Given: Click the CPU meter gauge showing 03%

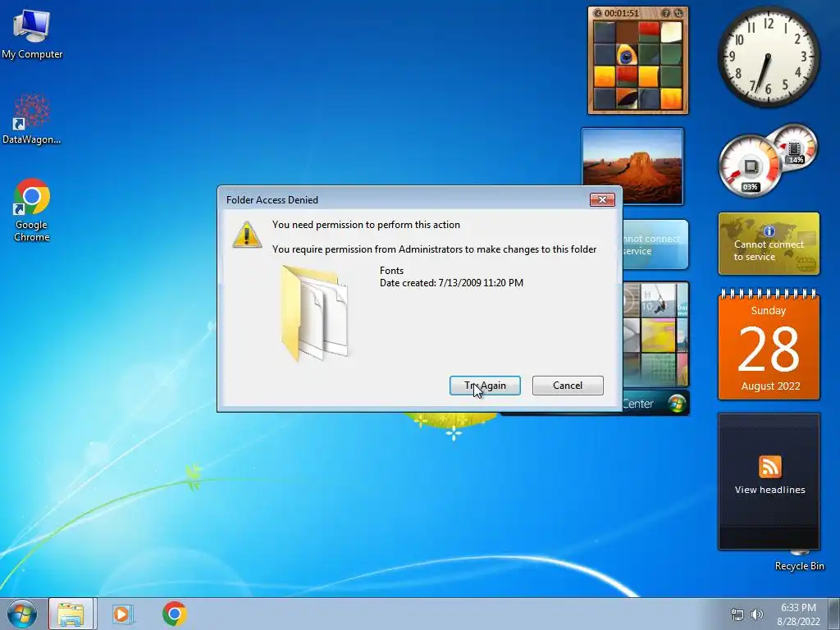Looking at the screenshot, I should (x=750, y=165).
